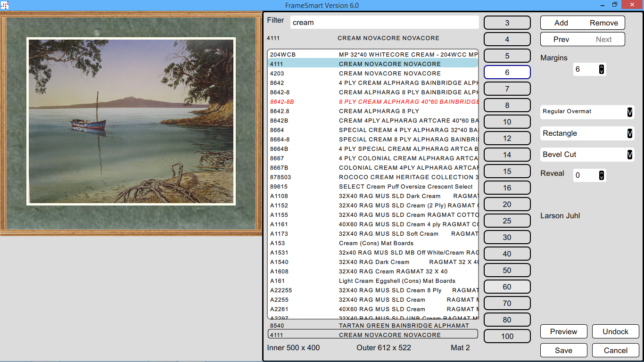Click the Margins spinner arrows
This screenshot has width=644, height=362.
[601, 69]
